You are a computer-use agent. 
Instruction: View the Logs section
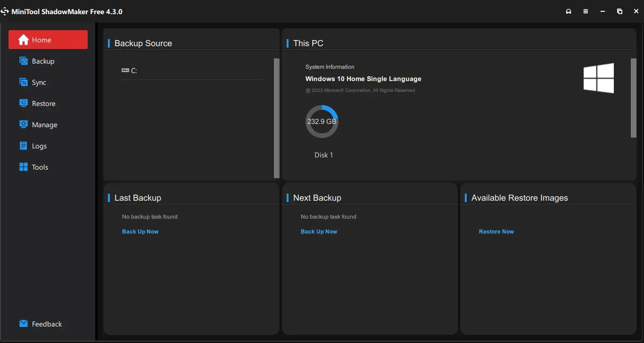click(x=39, y=146)
